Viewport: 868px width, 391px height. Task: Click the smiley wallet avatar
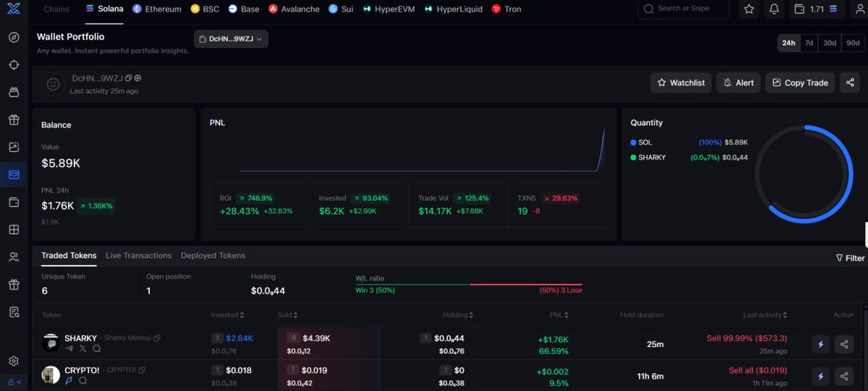point(53,84)
